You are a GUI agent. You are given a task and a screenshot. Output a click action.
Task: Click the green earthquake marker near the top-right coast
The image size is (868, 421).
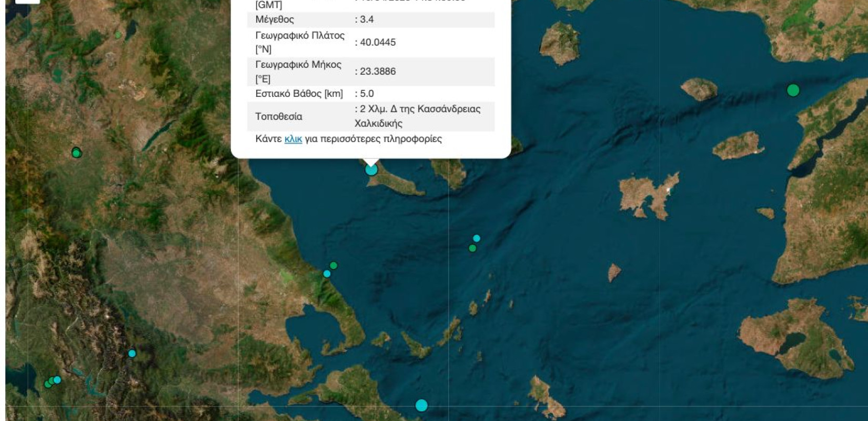click(x=793, y=90)
